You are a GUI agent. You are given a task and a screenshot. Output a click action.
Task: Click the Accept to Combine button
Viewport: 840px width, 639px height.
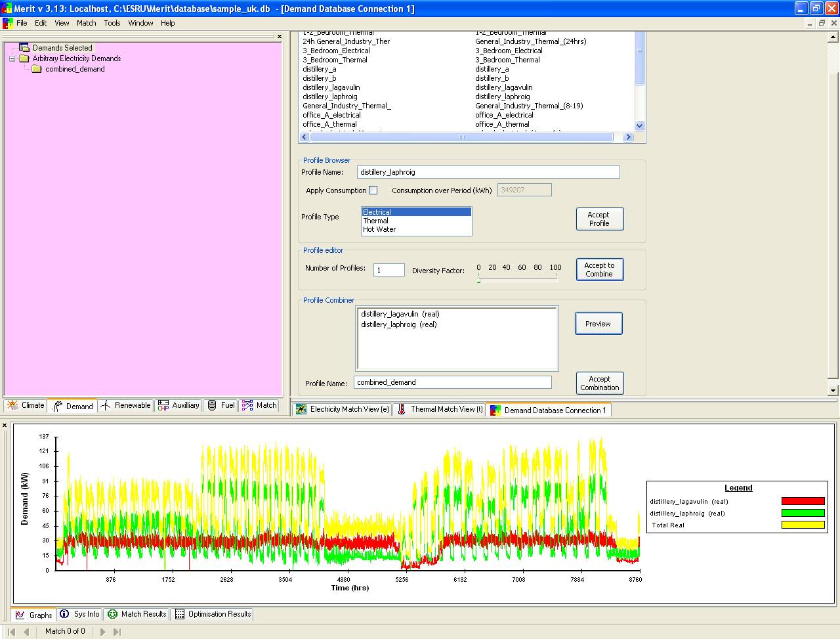click(x=599, y=270)
